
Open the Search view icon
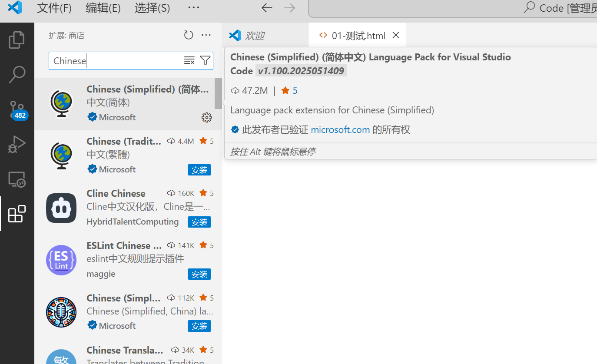[x=17, y=74]
